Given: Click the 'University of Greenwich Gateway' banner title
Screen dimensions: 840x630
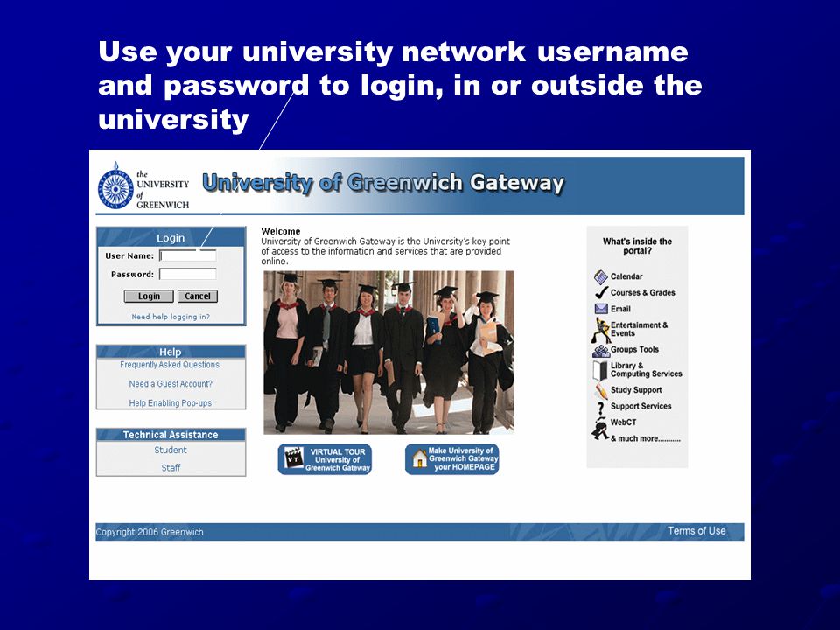Looking at the screenshot, I should pyautogui.click(x=383, y=183).
